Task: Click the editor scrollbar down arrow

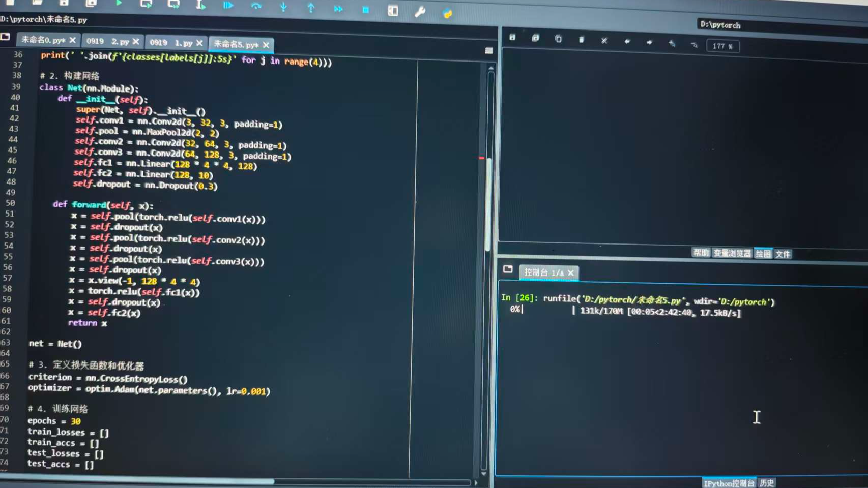Action: coord(483,474)
